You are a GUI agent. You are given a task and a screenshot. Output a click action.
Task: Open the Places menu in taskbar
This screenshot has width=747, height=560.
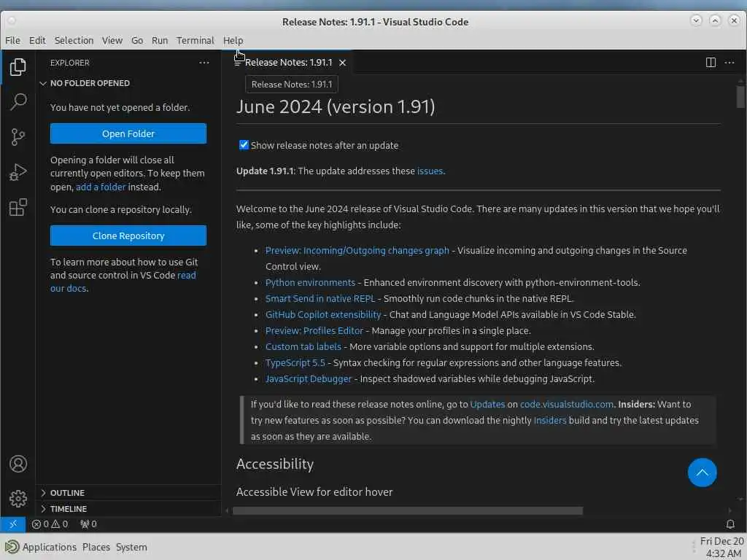pos(96,547)
